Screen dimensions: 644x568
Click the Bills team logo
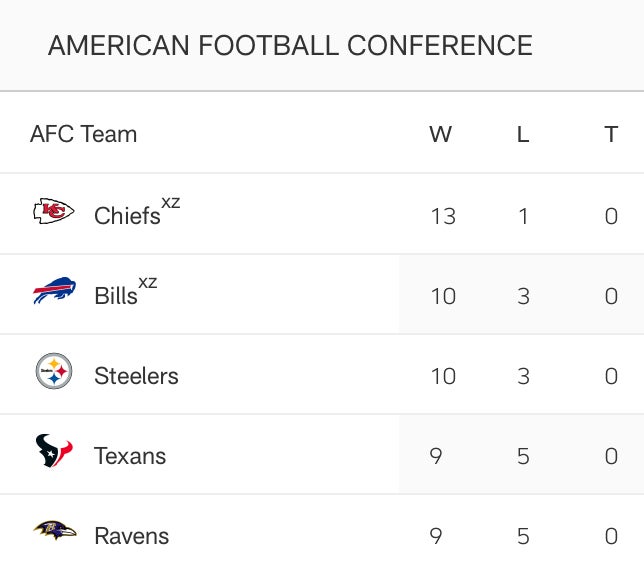tap(53, 292)
